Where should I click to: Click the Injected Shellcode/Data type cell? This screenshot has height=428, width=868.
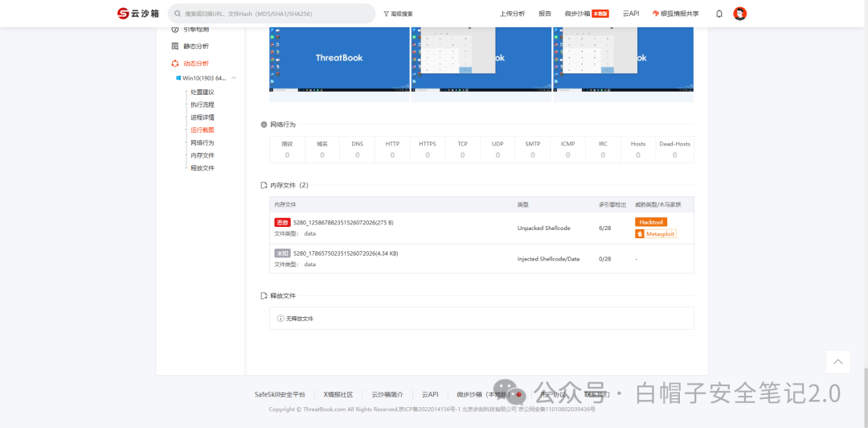549,259
